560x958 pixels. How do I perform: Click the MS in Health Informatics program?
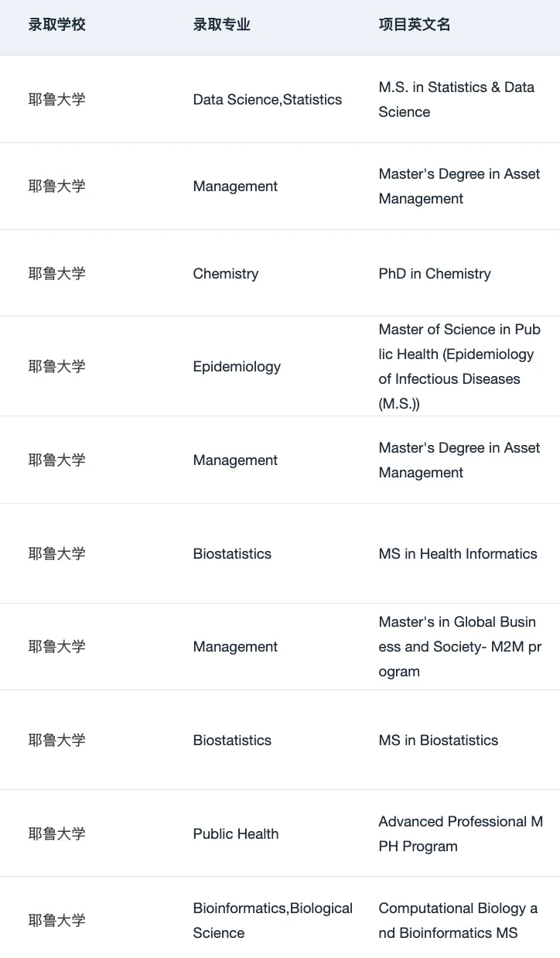[458, 554]
